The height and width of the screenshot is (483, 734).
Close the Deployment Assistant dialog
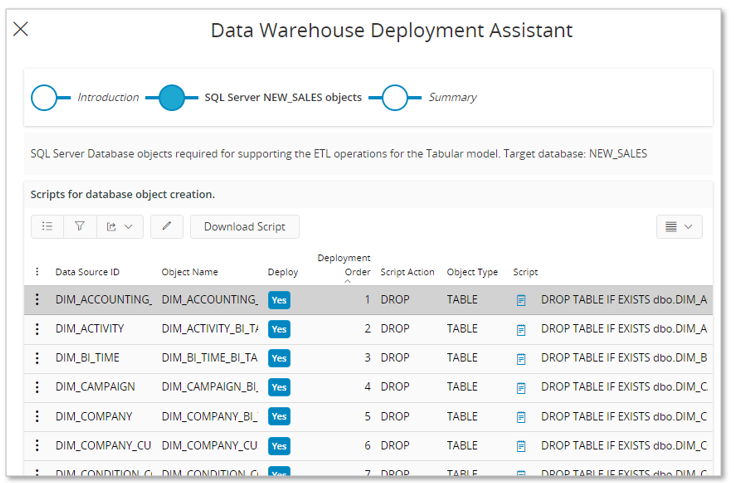(x=20, y=29)
